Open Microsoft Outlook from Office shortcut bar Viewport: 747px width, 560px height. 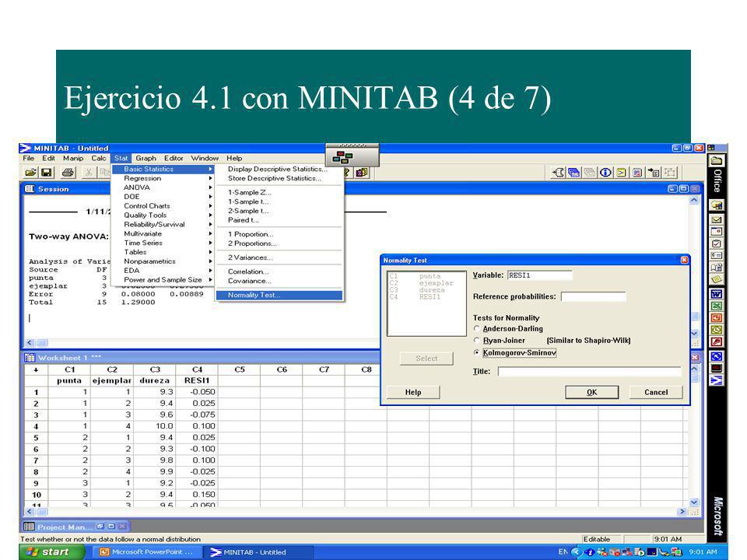717,330
